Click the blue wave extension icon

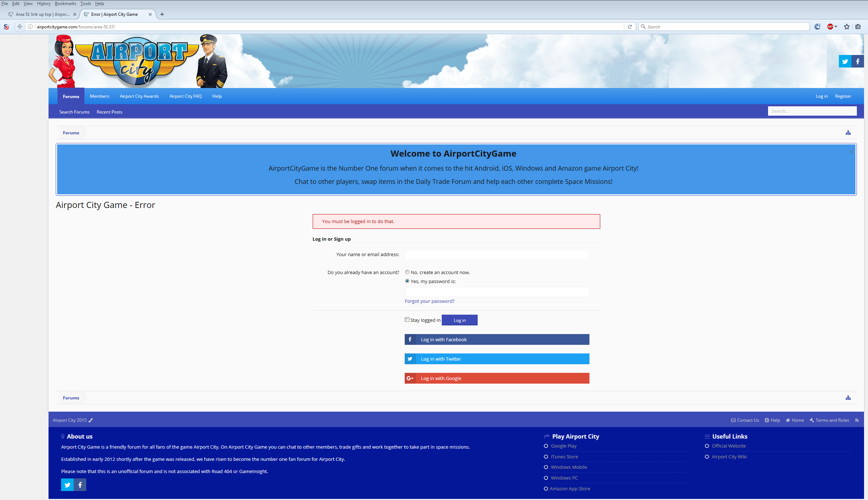point(817,27)
